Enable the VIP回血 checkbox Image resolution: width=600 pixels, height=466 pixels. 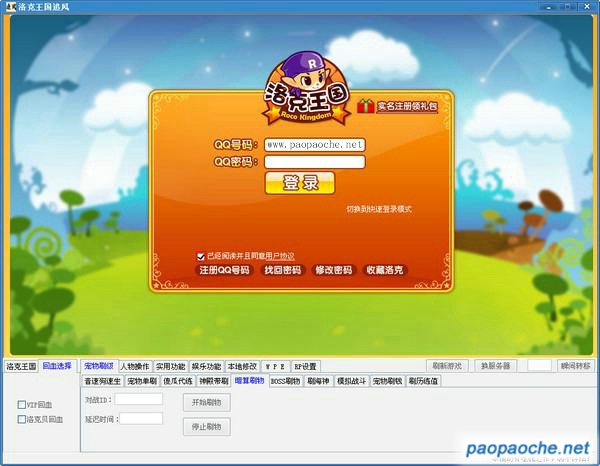(22, 404)
